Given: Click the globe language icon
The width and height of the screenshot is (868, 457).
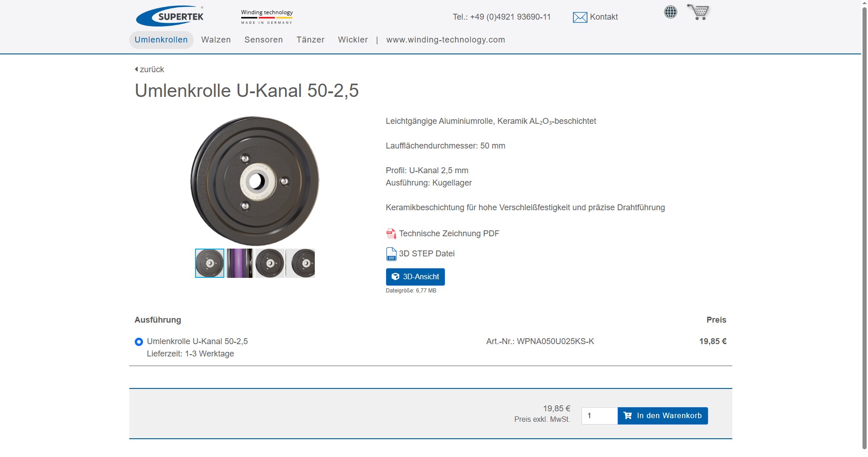Looking at the screenshot, I should point(670,12).
